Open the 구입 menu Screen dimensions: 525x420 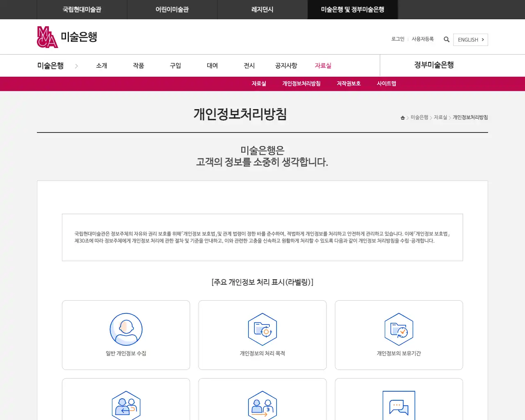pyautogui.click(x=176, y=66)
